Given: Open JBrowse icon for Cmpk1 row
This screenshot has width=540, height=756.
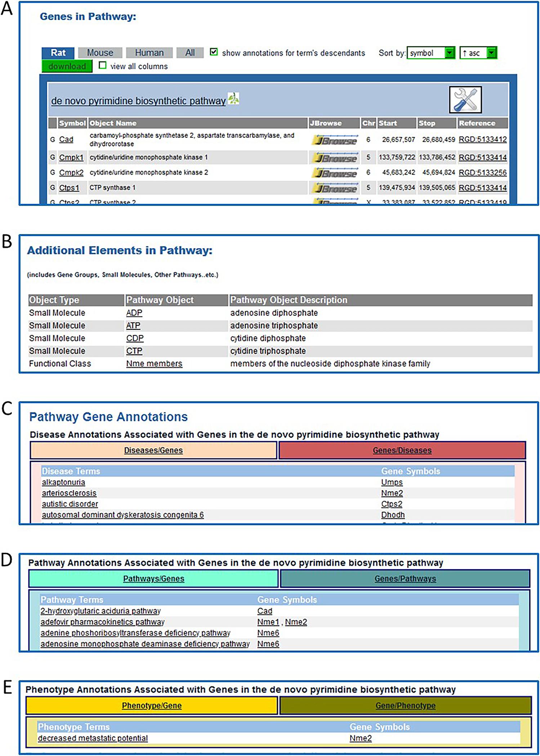Looking at the screenshot, I should pyautogui.click(x=335, y=158).
